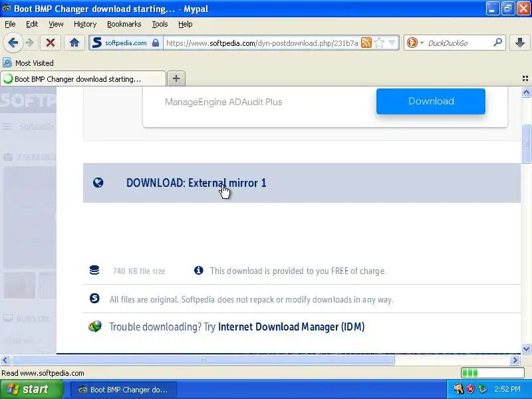The image size is (532, 399).
Task: Open the File menu
Action: pyautogui.click(x=10, y=24)
